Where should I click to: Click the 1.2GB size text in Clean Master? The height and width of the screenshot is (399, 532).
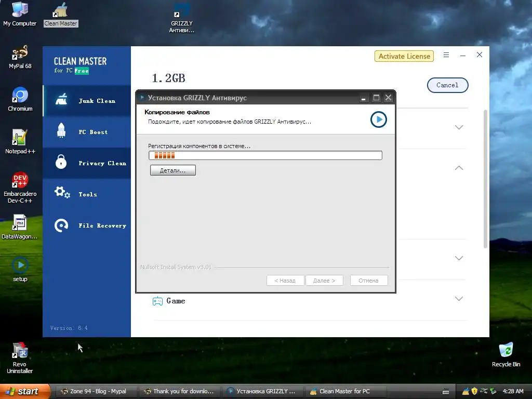point(169,78)
